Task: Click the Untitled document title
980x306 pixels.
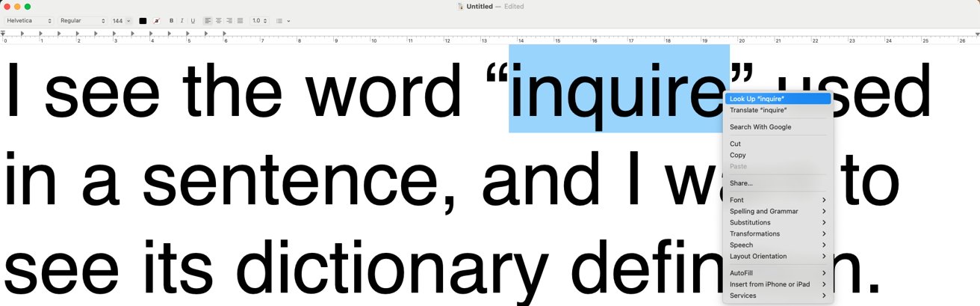Action: (x=480, y=6)
